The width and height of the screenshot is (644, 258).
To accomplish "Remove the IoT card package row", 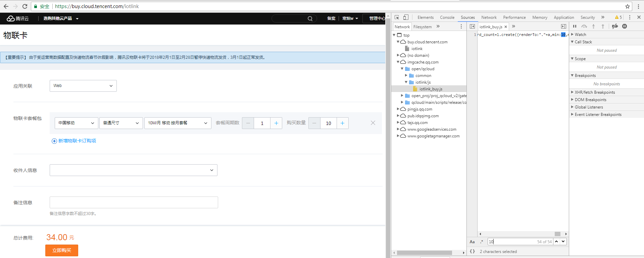I will click(x=373, y=123).
